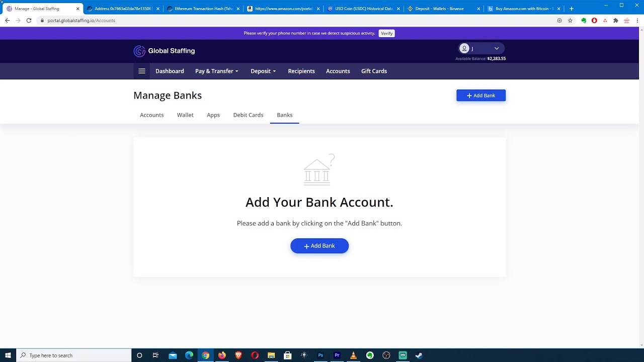Expand the user account dropdown chevron
644x362 pixels.
[497, 48]
